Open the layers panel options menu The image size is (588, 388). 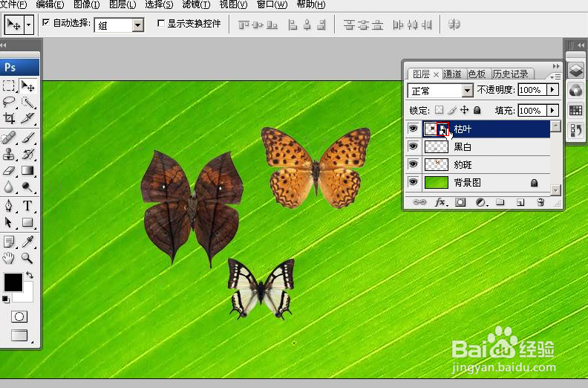[x=556, y=77]
